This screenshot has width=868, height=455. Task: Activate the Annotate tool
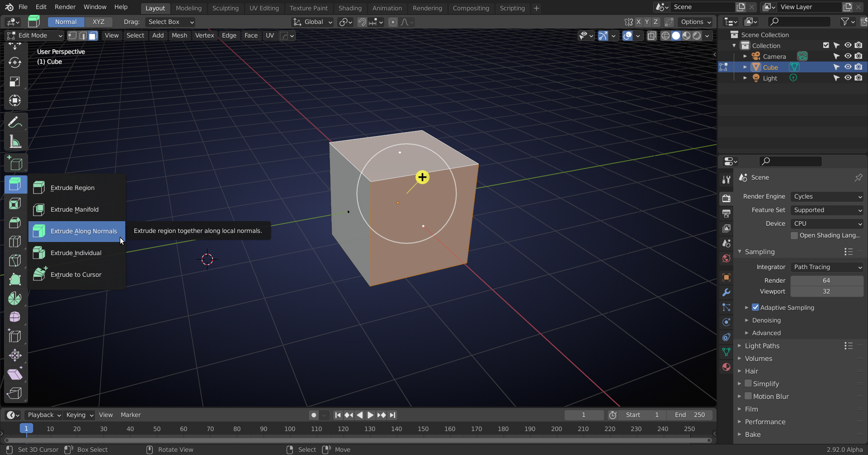tap(15, 121)
